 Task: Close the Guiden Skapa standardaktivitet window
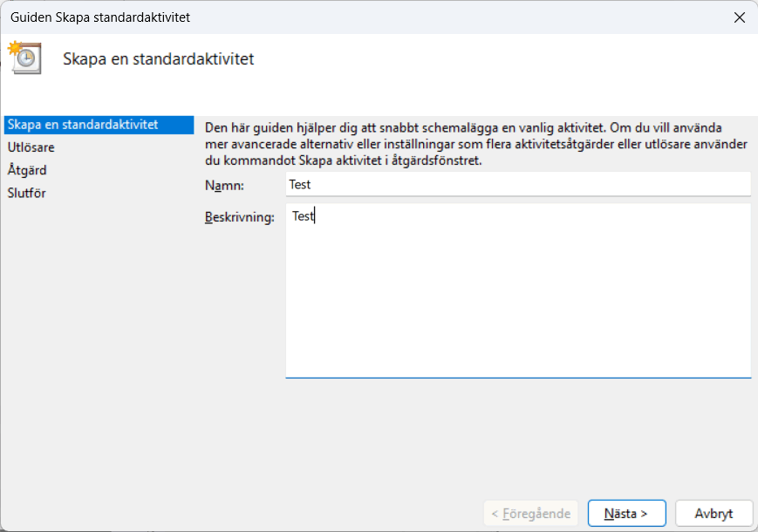pos(739,17)
